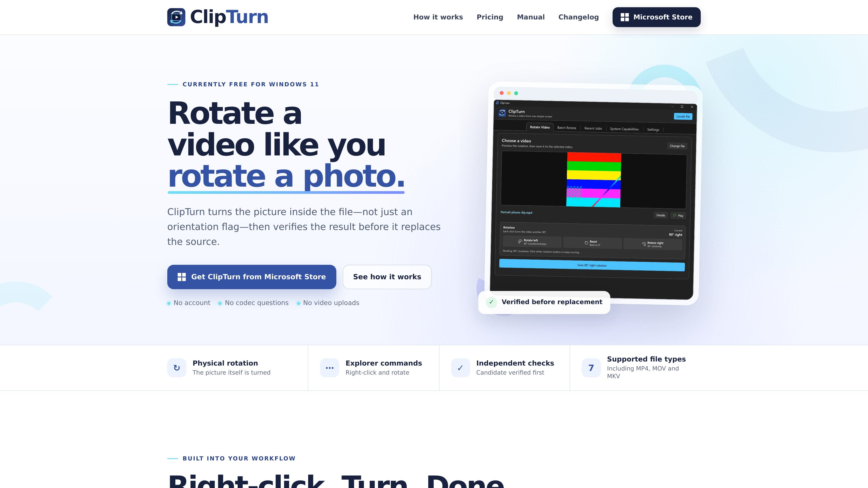This screenshot has width=868, height=488.
Task: Click the Windows logo on the Get ClipTurn button
Action: (x=182, y=277)
